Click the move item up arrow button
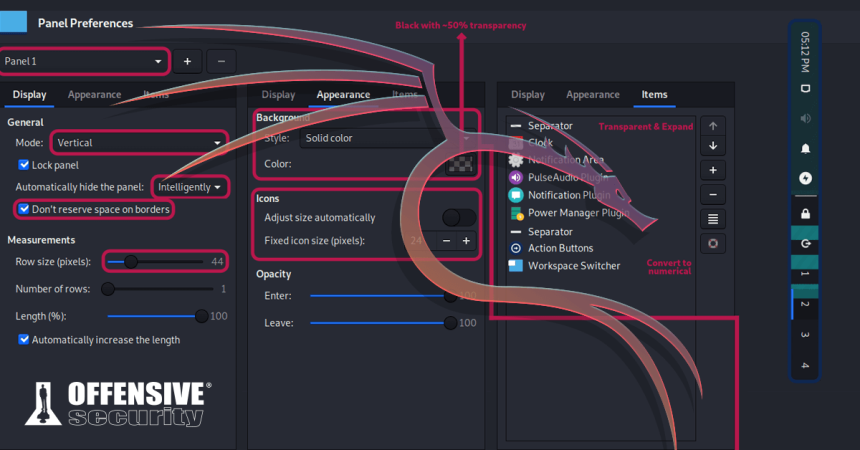The height and width of the screenshot is (450, 860). coord(712,126)
